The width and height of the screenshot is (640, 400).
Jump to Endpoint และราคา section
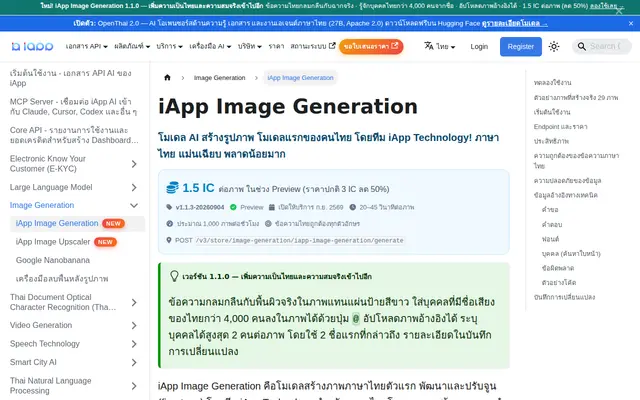[x=560, y=127]
